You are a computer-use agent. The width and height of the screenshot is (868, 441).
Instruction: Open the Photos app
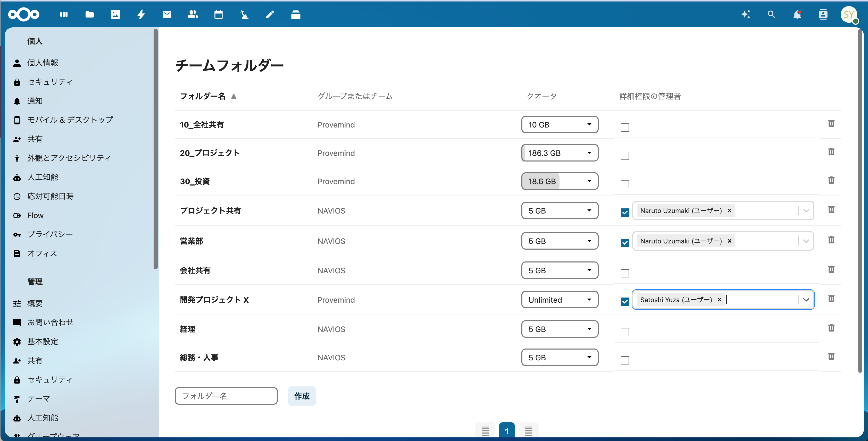click(x=115, y=14)
